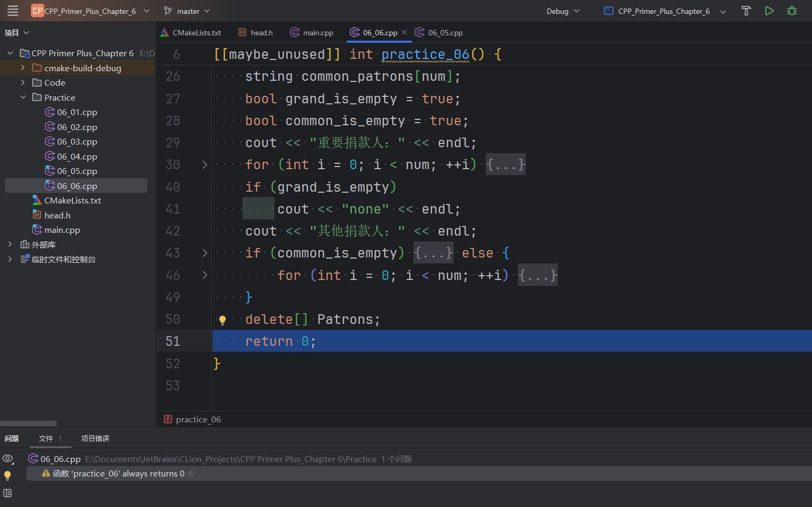This screenshot has width=812, height=507.
Task: Click the 'return 0;' statement
Action: pyautogui.click(x=281, y=342)
